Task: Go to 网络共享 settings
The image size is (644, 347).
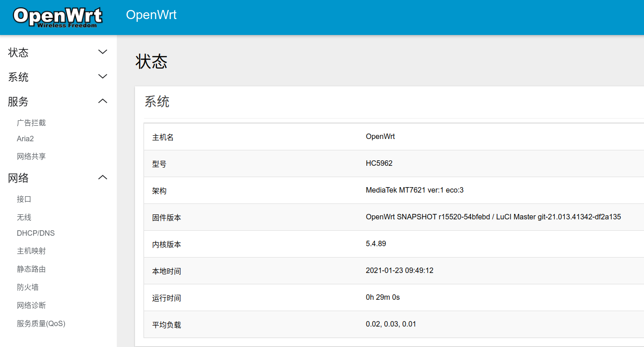Action: click(x=31, y=156)
